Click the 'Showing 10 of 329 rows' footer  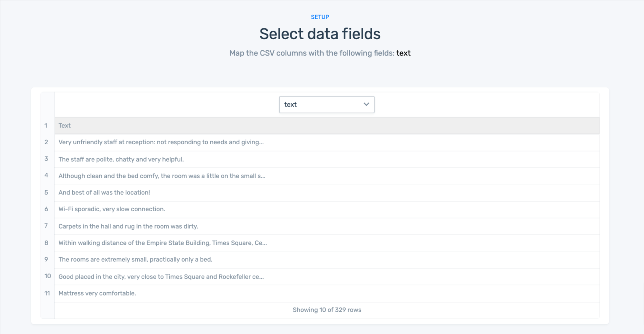coord(327,310)
